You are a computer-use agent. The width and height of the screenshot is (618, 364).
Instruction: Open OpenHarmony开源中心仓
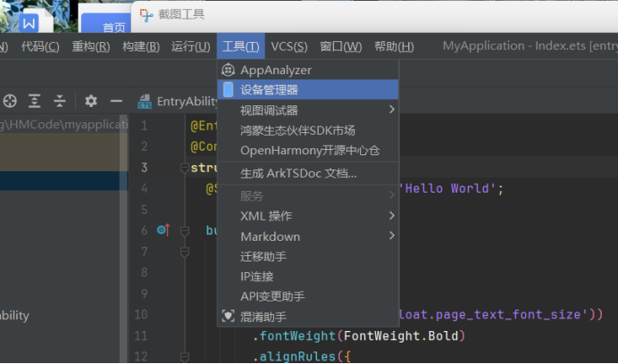click(x=308, y=150)
